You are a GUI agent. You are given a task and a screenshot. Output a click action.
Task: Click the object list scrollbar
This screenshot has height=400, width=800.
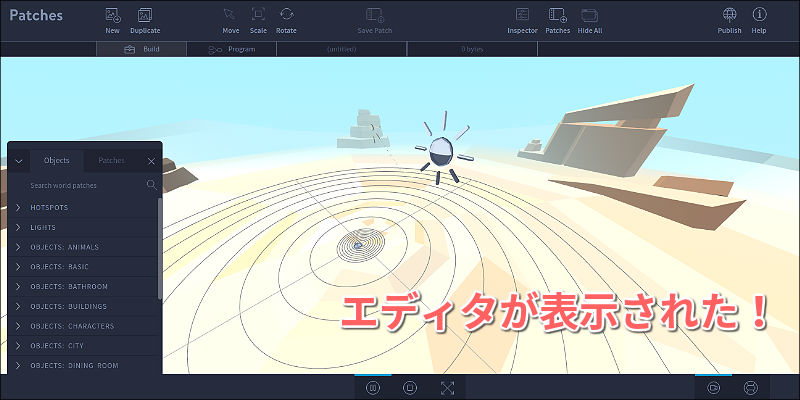[x=160, y=248]
